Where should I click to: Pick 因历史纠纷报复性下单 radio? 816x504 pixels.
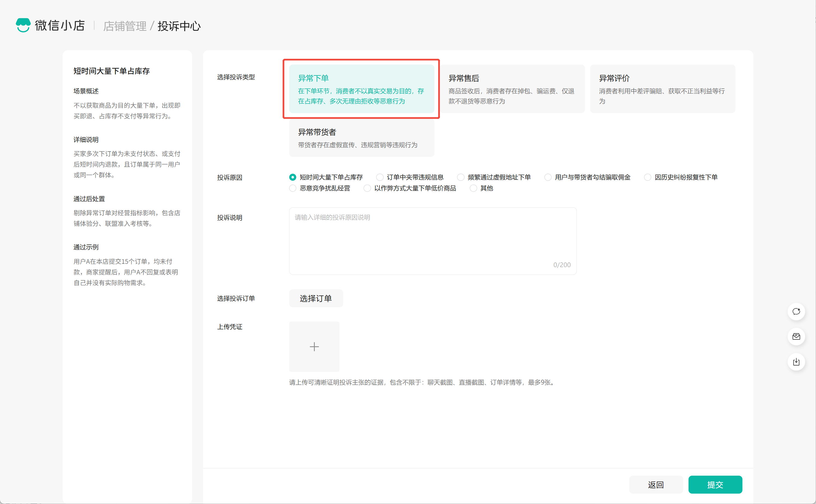pos(647,177)
